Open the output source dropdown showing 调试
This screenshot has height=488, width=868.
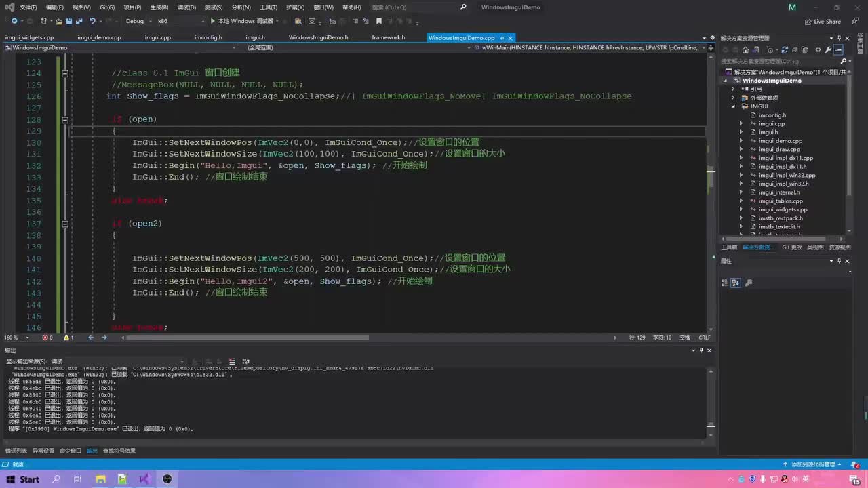[x=117, y=361]
